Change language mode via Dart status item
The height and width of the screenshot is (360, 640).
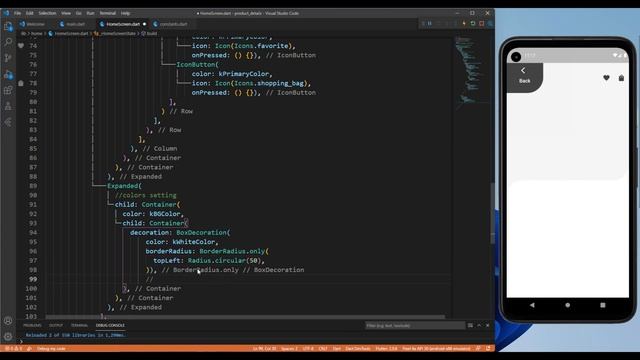(337, 349)
